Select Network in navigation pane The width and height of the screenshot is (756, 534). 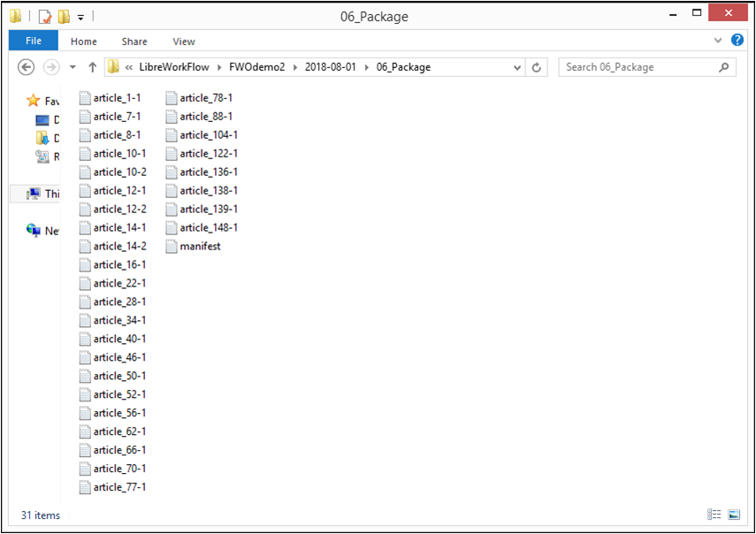tap(43, 231)
